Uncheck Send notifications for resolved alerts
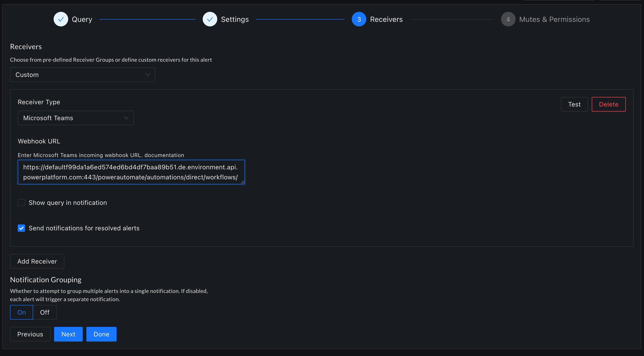 pos(22,228)
